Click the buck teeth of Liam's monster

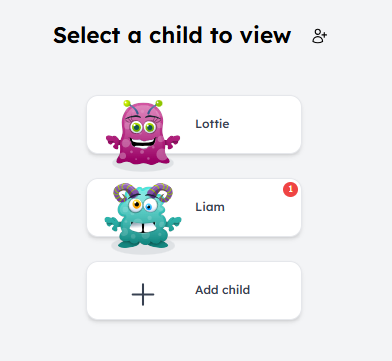pyautogui.click(x=143, y=228)
